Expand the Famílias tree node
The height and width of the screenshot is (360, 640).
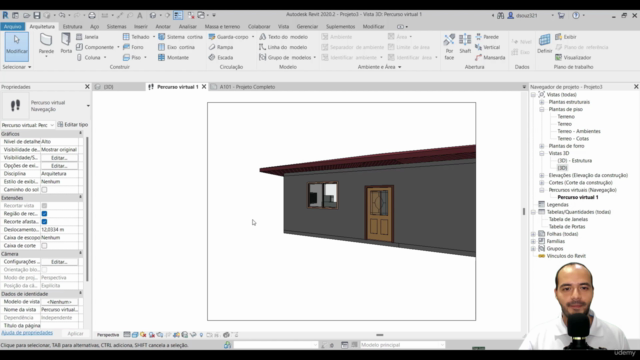(533, 241)
